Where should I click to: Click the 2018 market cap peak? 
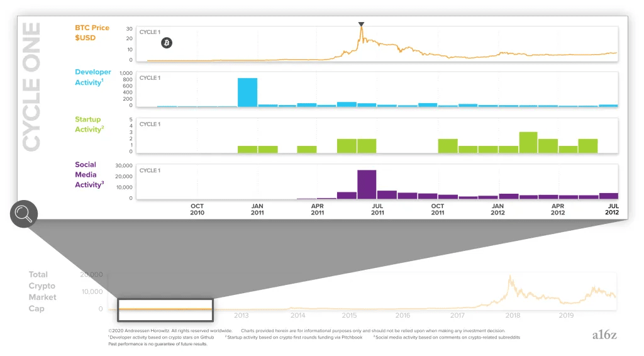point(511,277)
